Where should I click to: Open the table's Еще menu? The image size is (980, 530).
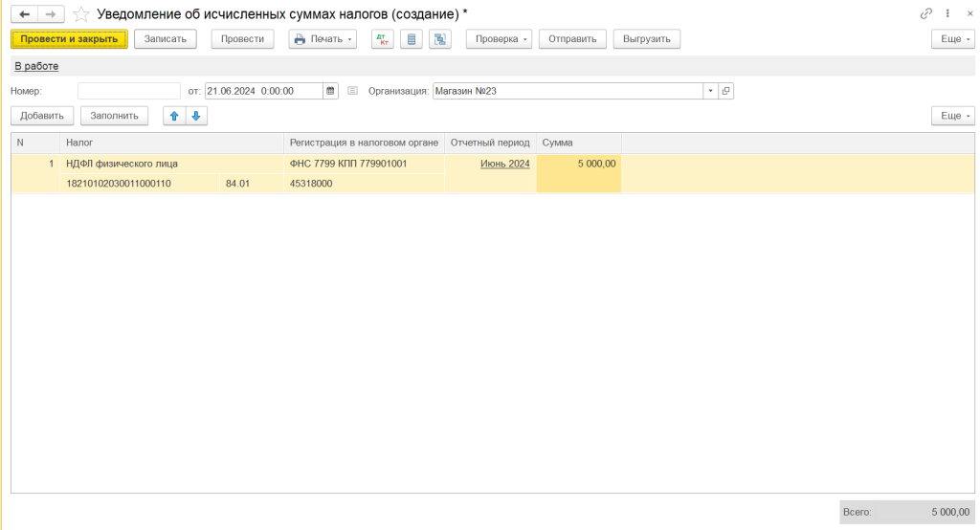[x=952, y=116]
